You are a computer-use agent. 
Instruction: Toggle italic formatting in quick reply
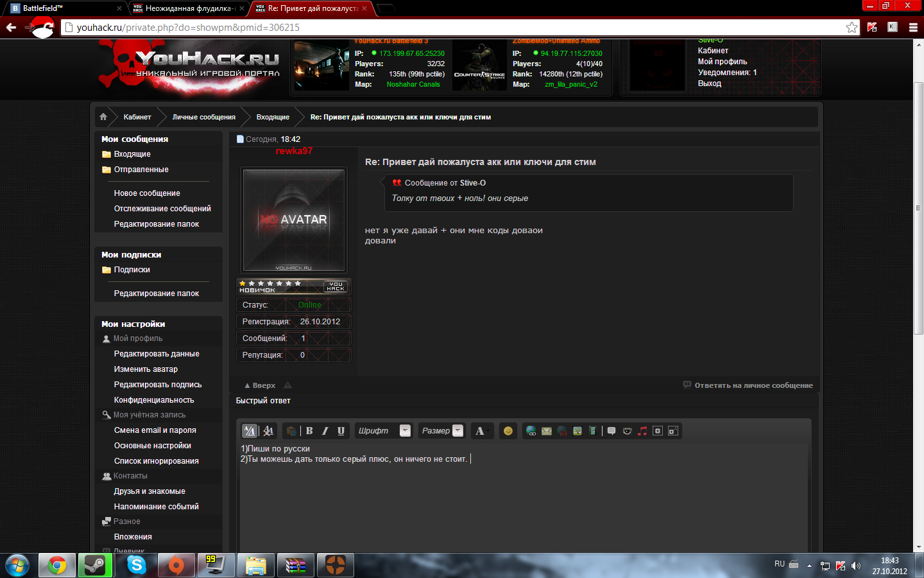click(325, 431)
